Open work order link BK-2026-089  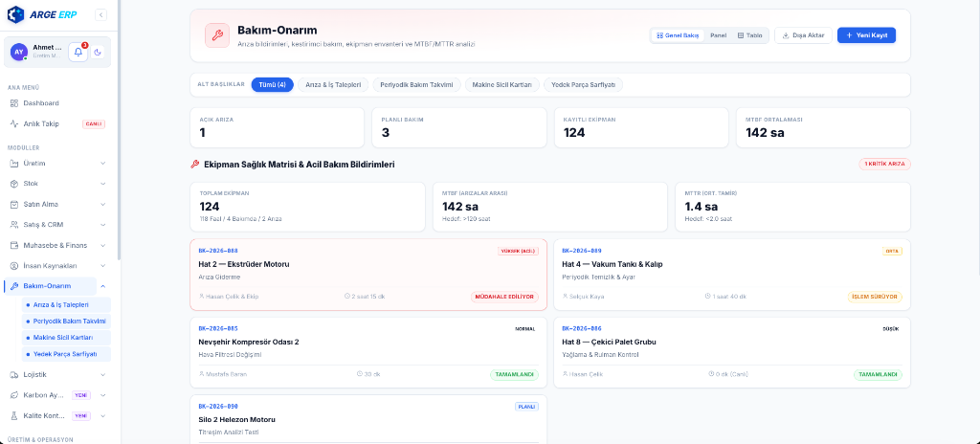point(582,251)
